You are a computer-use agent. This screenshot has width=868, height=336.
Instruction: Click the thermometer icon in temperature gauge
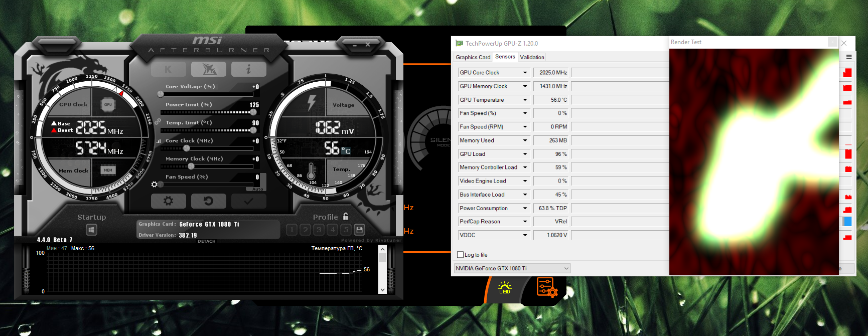tap(311, 172)
